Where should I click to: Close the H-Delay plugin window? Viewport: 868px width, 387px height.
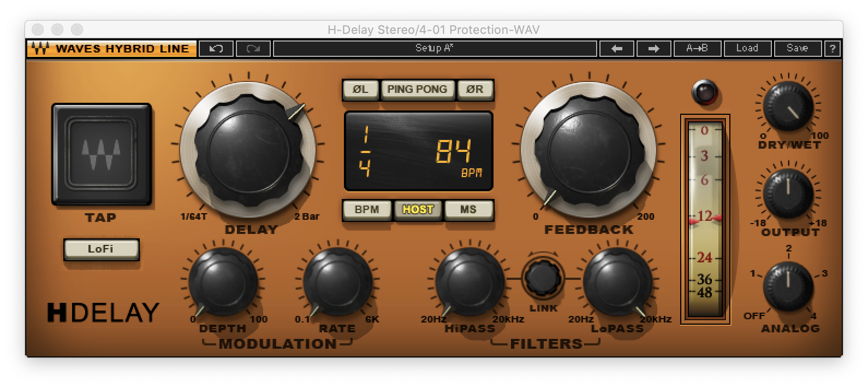click(x=38, y=30)
